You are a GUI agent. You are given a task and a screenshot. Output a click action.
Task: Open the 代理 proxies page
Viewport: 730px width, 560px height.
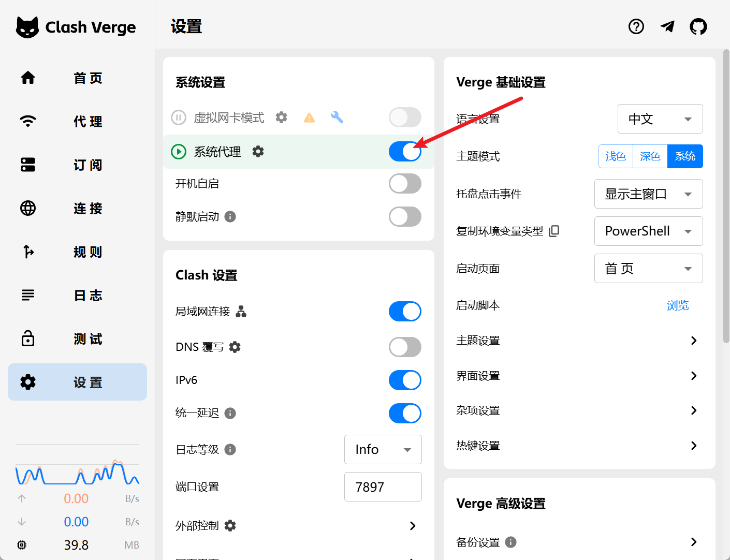pyautogui.click(x=77, y=121)
